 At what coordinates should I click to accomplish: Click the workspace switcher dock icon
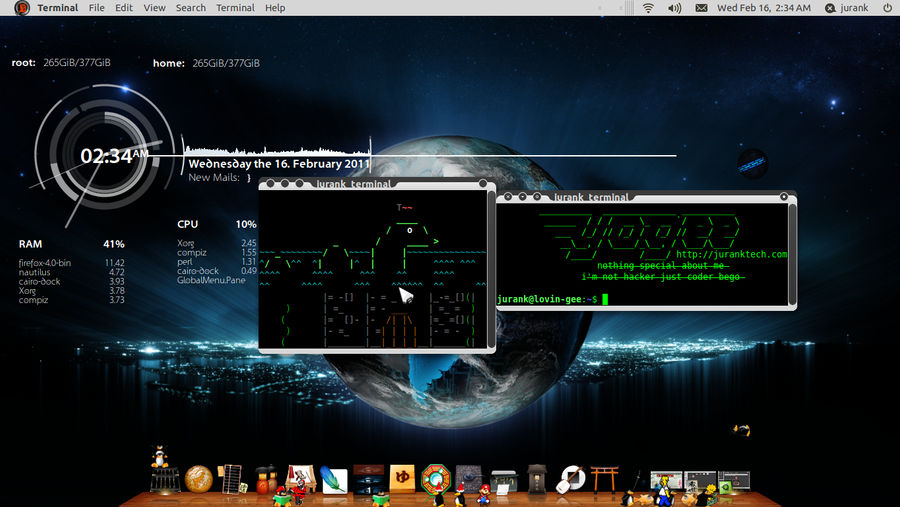[x=368, y=479]
